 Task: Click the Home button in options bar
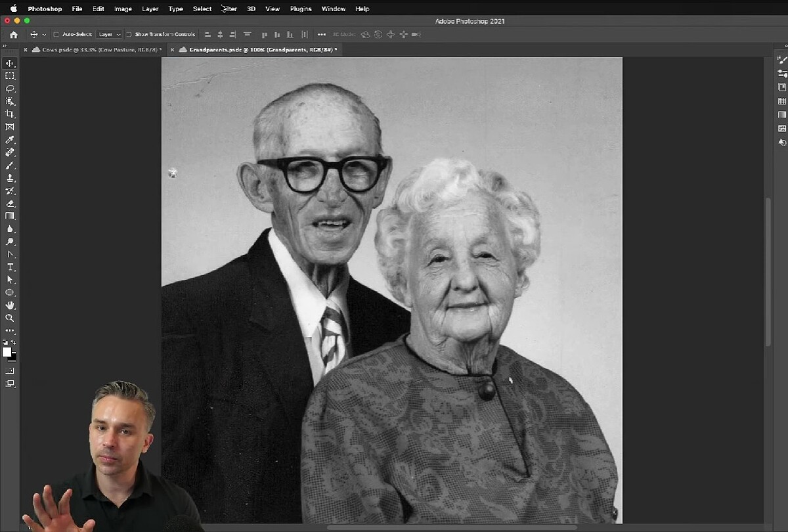click(13, 34)
